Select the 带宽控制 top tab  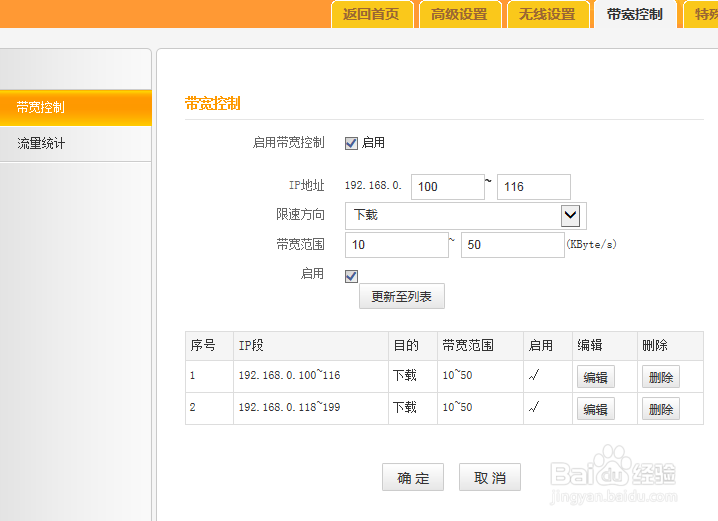point(636,15)
